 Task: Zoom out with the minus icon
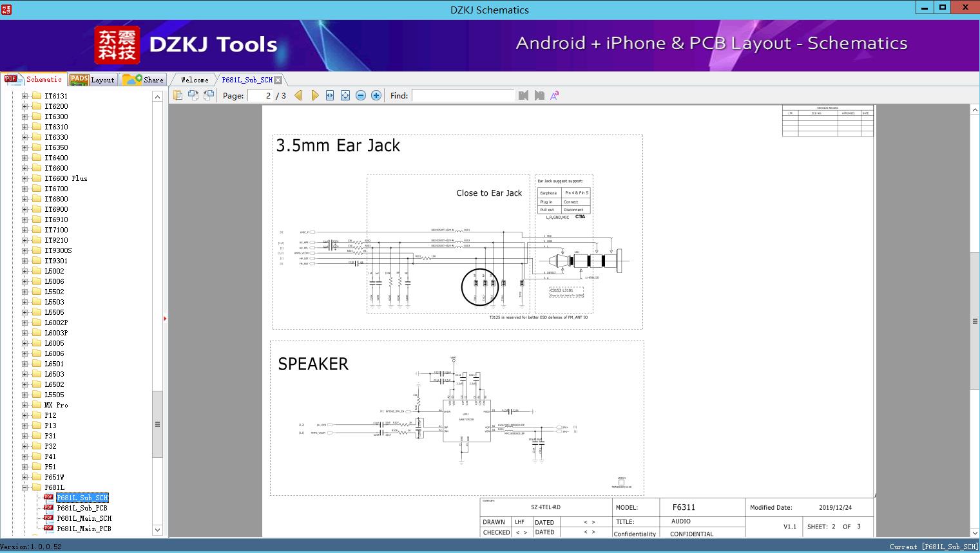(x=361, y=95)
